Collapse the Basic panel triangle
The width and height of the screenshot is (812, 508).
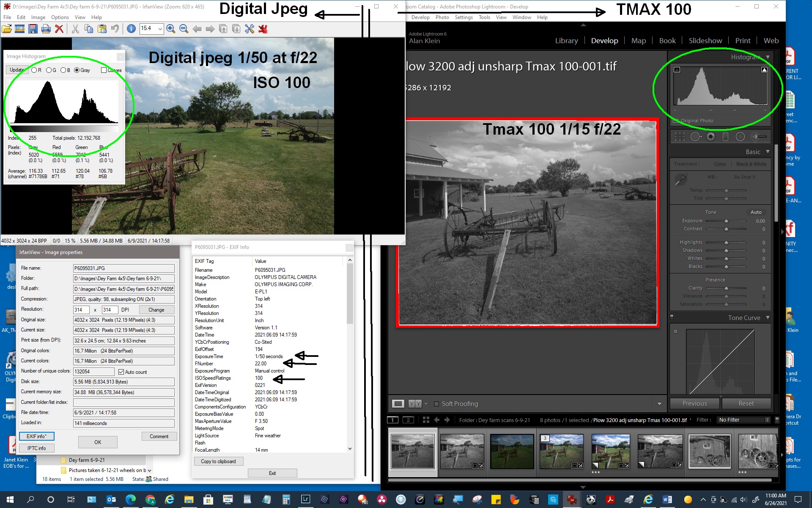click(x=768, y=152)
